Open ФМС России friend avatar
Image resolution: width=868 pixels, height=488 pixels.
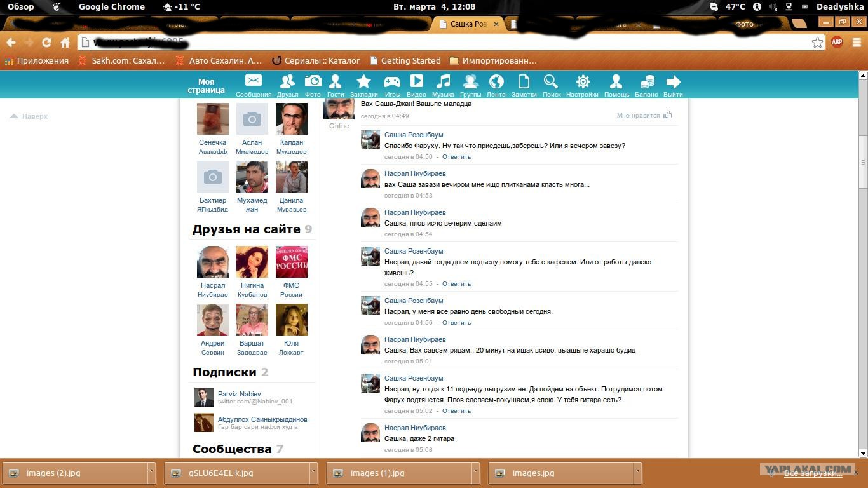[x=291, y=262]
